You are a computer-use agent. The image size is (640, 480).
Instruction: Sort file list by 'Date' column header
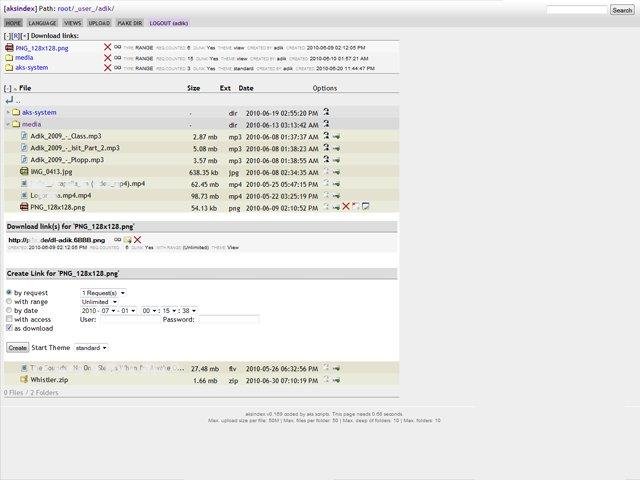pyautogui.click(x=246, y=88)
